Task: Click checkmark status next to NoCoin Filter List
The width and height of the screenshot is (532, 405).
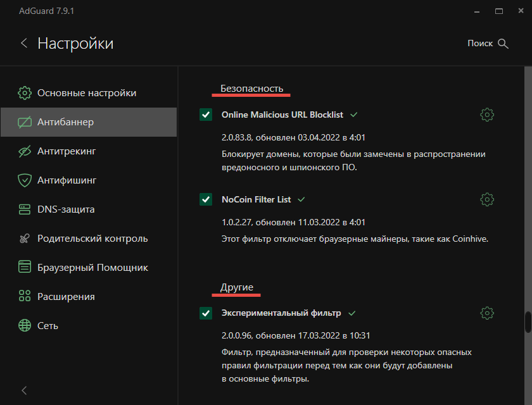Action: click(x=301, y=199)
